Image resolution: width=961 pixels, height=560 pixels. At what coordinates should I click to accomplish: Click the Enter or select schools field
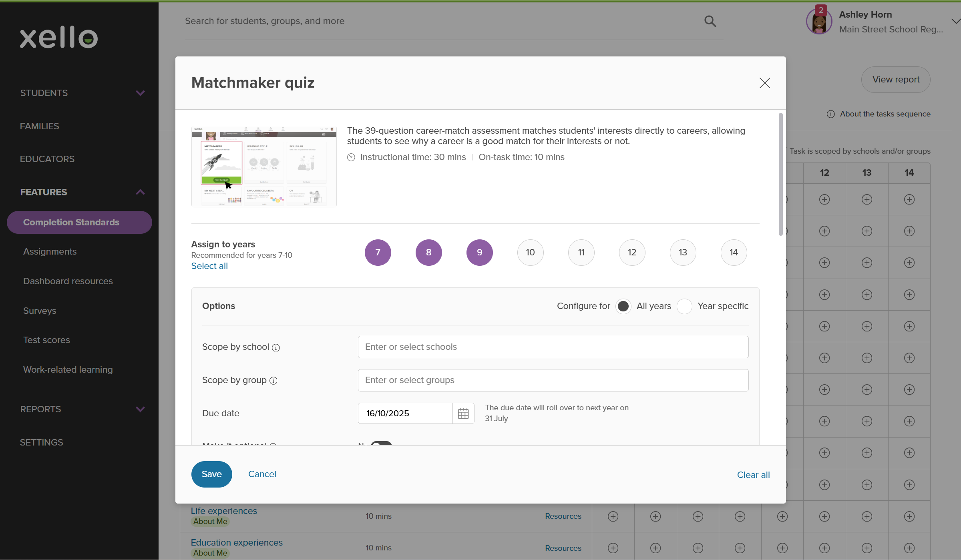(553, 347)
